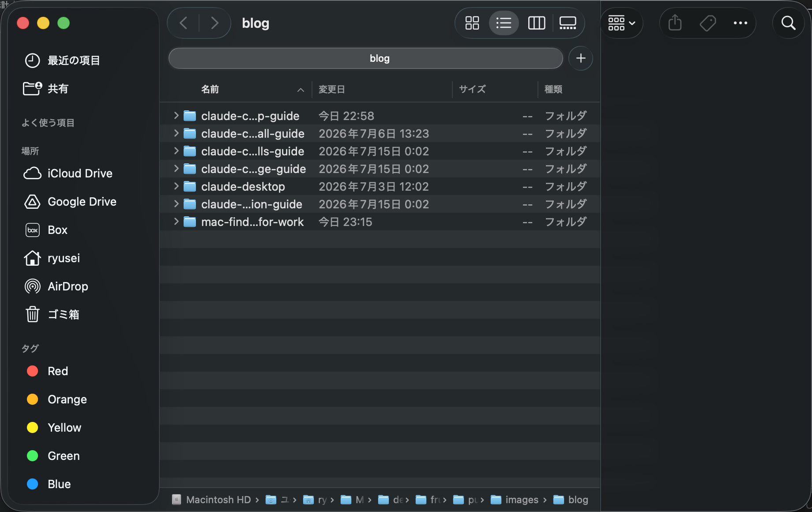Image resolution: width=812 pixels, height=512 pixels.
Task: Expand the mac-find...for-work folder
Action: coord(176,222)
